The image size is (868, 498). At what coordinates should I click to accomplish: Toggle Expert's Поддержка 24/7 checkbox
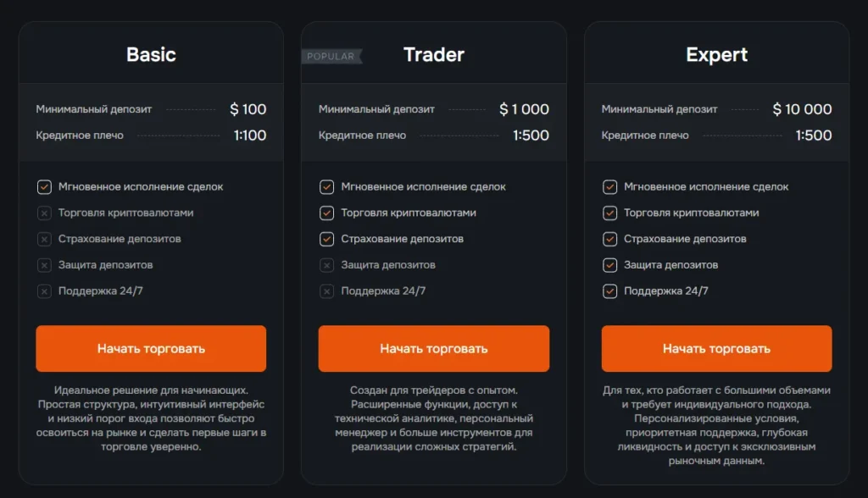pyautogui.click(x=609, y=291)
